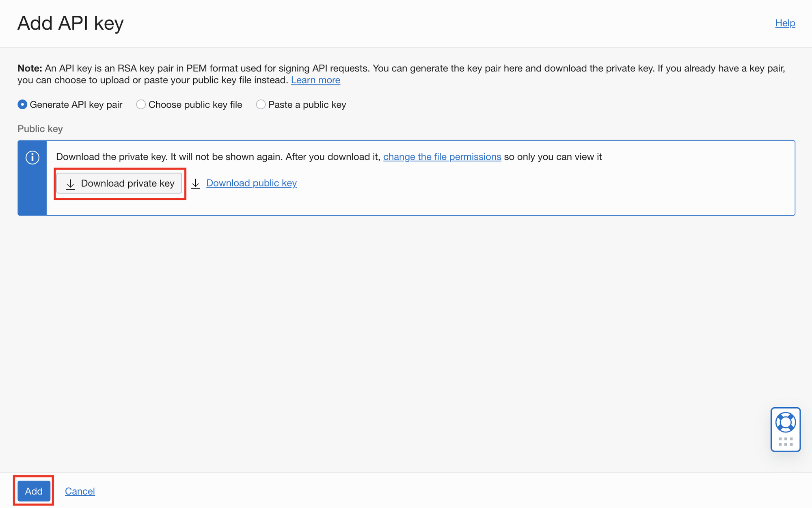Follow the change the file permissions link
The image size is (812, 508).
pos(442,157)
